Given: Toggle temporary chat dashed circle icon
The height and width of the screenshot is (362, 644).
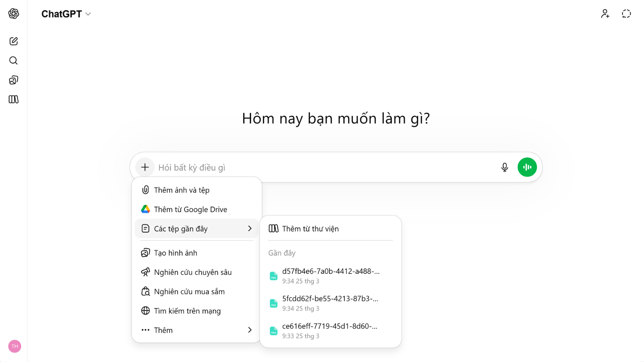Looking at the screenshot, I should [x=626, y=14].
